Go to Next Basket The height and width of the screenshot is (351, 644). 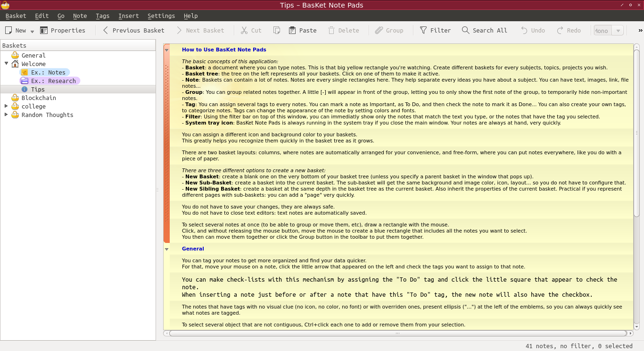[x=200, y=30]
